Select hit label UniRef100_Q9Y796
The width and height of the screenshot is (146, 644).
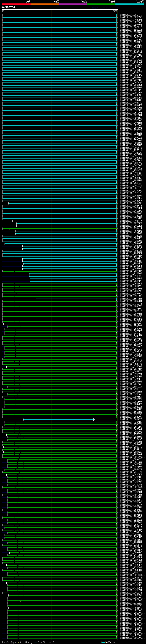click(x=131, y=321)
